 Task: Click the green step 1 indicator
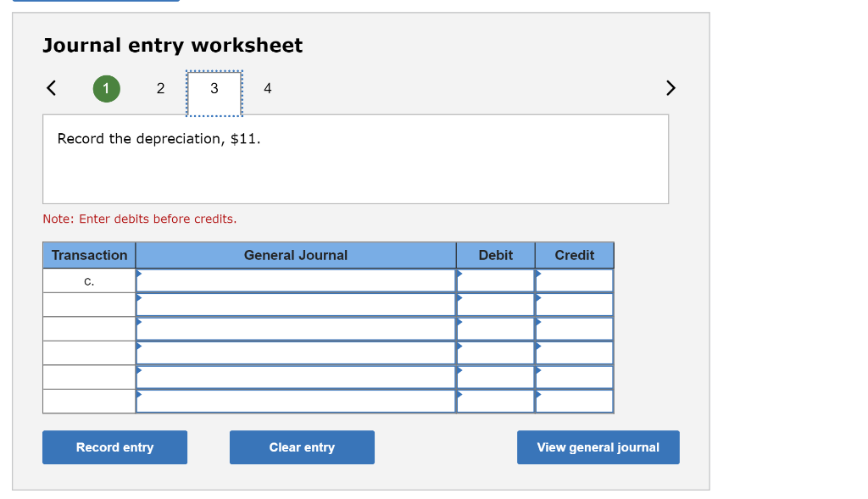pyautogui.click(x=106, y=88)
